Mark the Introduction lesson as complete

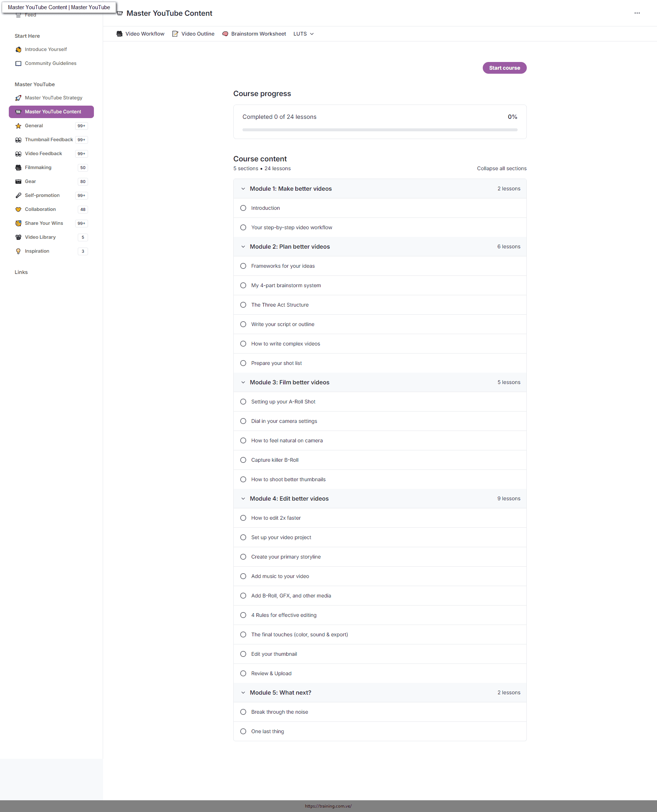pyautogui.click(x=243, y=208)
